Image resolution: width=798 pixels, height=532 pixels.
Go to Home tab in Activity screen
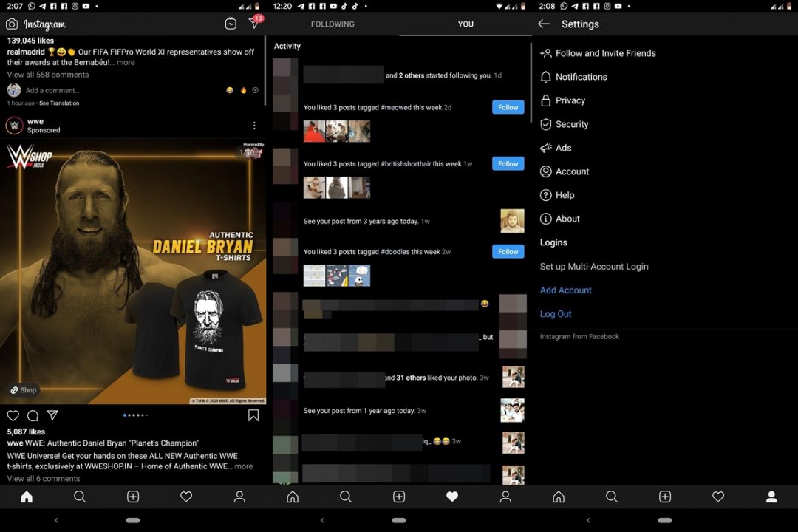click(x=293, y=497)
